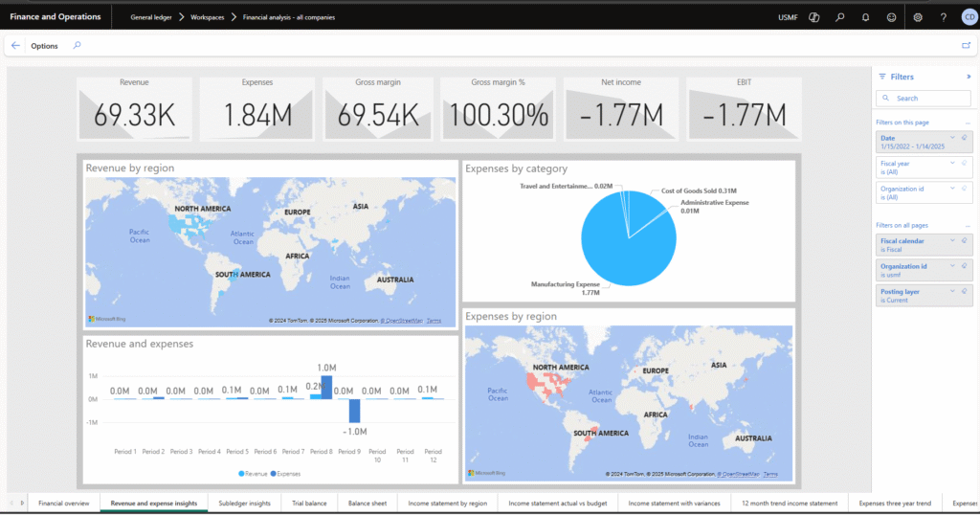Image resolution: width=980 pixels, height=515 pixels.
Task: Open the Copilot icon in top bar
Action: pos(813,17)
